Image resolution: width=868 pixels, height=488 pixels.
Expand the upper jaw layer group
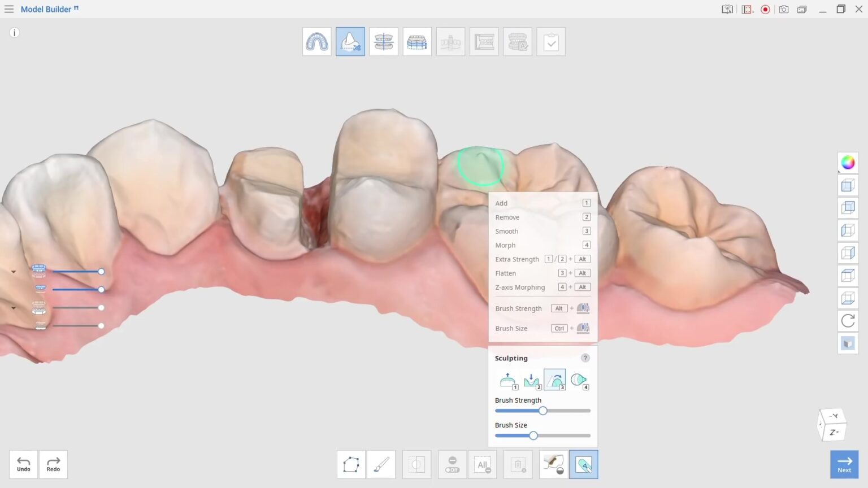click(14, 271)
